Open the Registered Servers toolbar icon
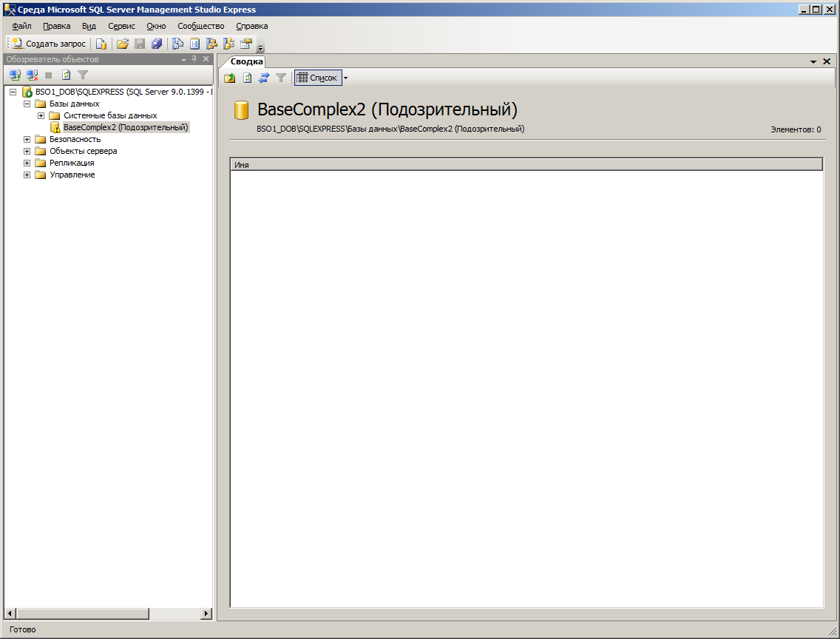The image size is (840, 639). [x=178, y=44]
